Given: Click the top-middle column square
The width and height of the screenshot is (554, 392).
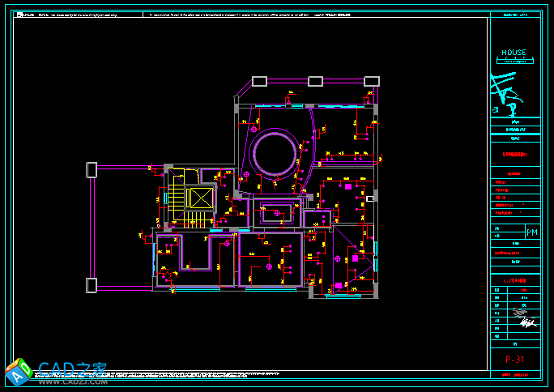Looking at the screenshot, I should click(315, 81).
